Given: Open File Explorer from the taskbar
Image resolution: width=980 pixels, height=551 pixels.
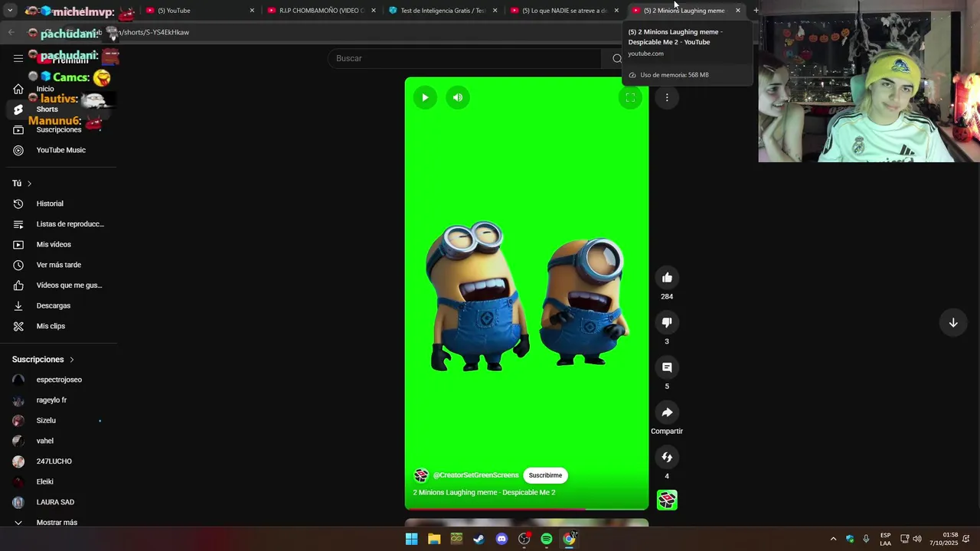Looking at the screenshot, I should (x=434, y=539).
